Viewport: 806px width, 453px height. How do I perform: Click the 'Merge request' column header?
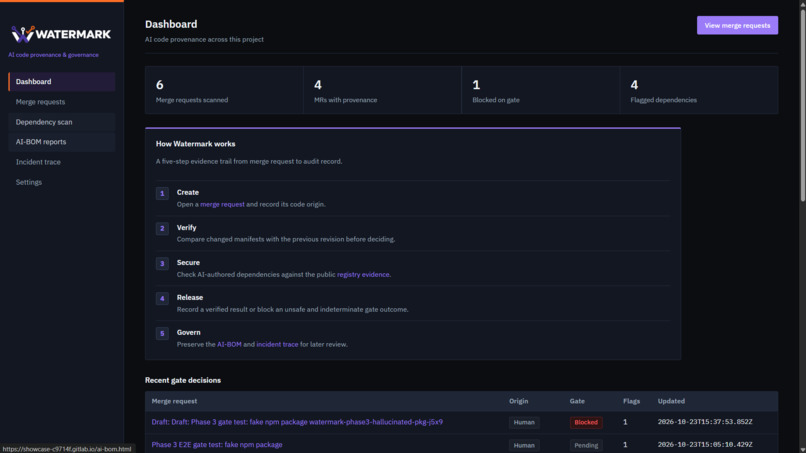click(x=174, y=401)
